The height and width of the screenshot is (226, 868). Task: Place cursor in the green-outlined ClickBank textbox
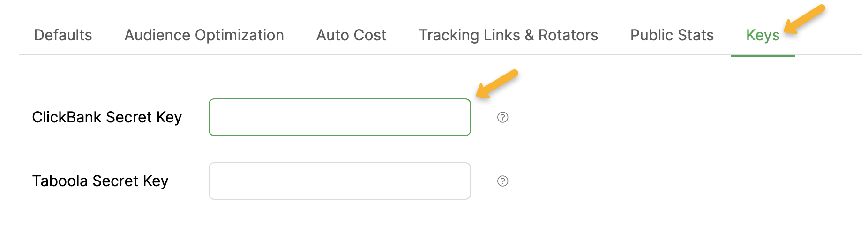coord(339,117)
